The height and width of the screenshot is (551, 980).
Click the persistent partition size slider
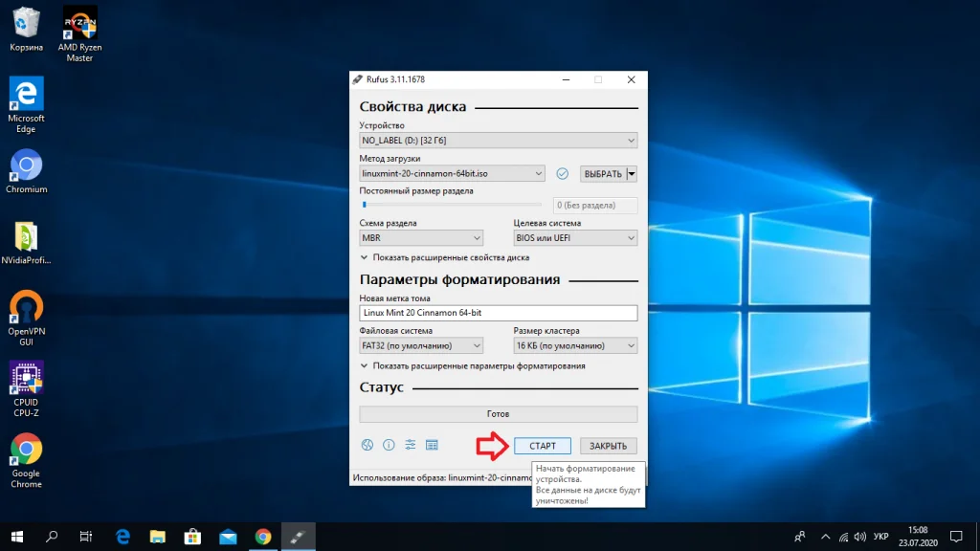pos(452,204)
